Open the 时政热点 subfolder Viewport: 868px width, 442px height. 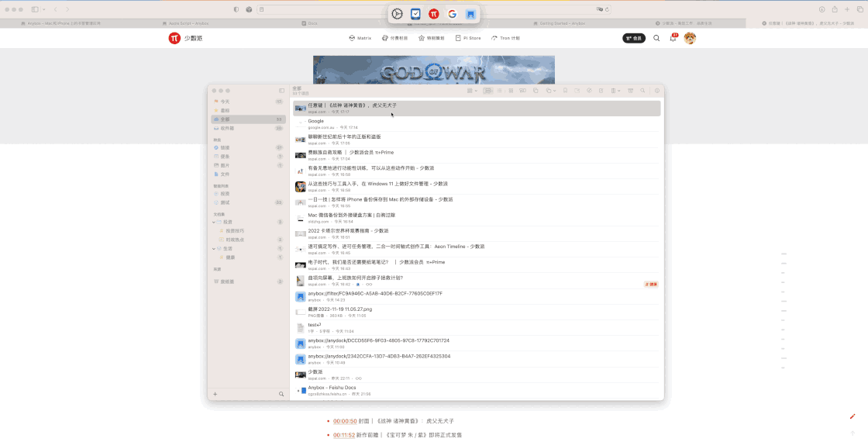248,240
